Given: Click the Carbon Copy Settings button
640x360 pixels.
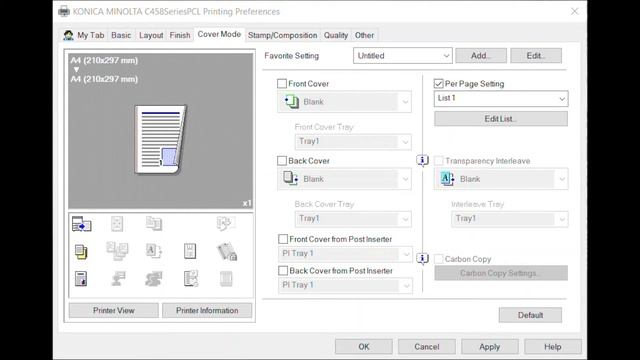Looking at the screenshot, I should (x=501, y=273).
